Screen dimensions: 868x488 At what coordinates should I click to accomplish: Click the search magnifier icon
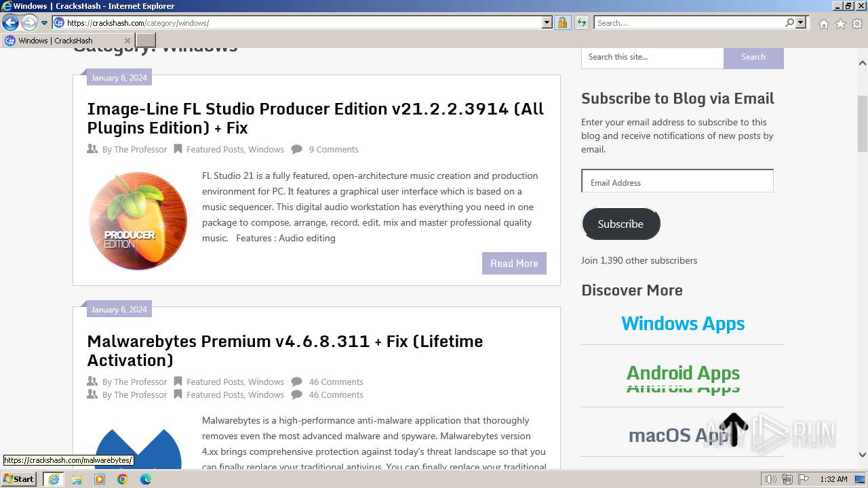[x=789, y=23]
